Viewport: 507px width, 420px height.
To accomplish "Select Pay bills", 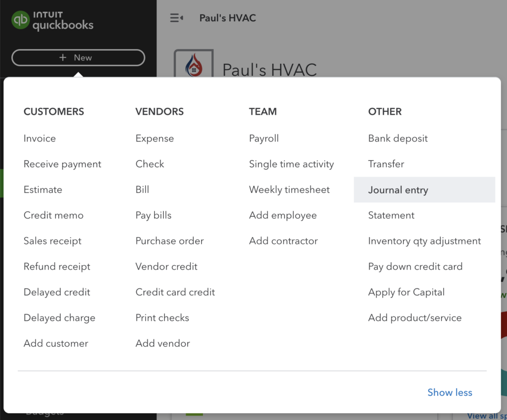I will [x=153, y=215].
